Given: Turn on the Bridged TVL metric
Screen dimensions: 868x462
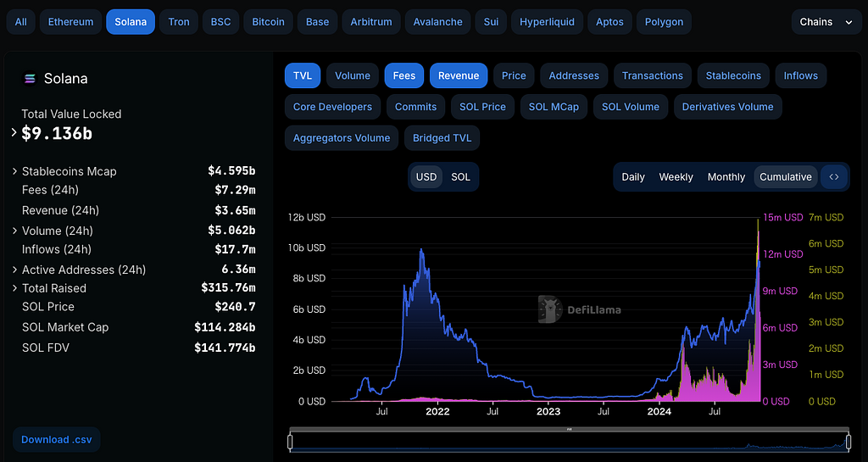Looking at the screenshot, I should click(442, 138).
